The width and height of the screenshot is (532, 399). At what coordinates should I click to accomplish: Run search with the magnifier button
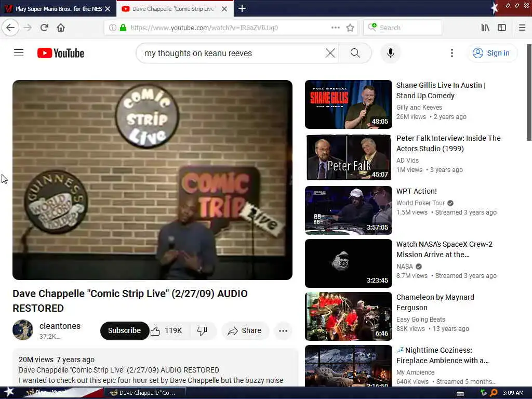pyautogui.click(x=355, y=53)
